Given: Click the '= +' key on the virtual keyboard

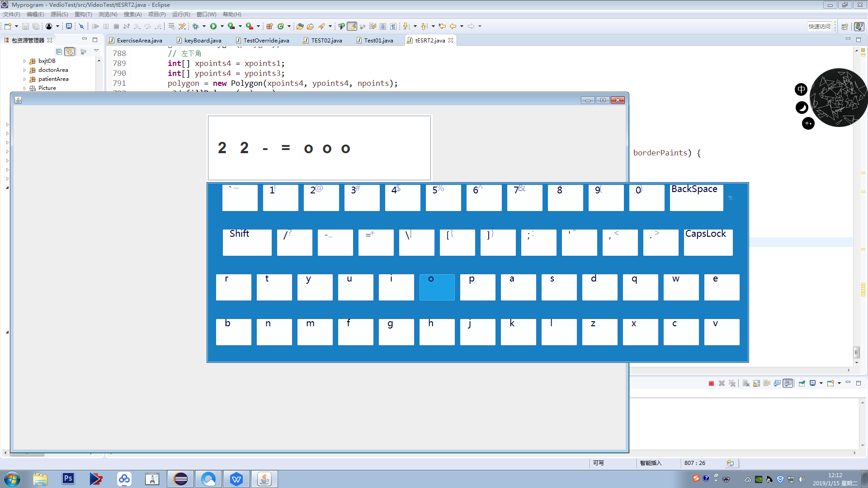Looking at the screenshot, I should tap(376, 242).
